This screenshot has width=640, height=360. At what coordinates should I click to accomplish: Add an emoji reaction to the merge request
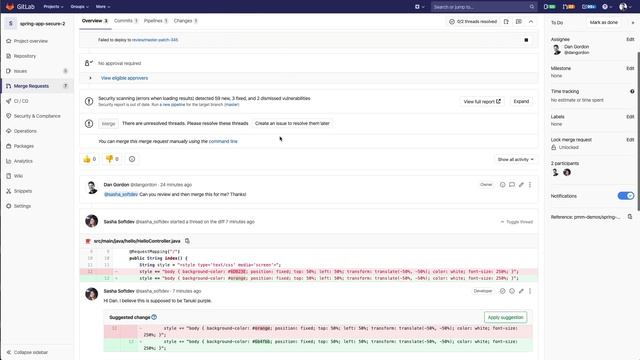[x=132, y=159]
